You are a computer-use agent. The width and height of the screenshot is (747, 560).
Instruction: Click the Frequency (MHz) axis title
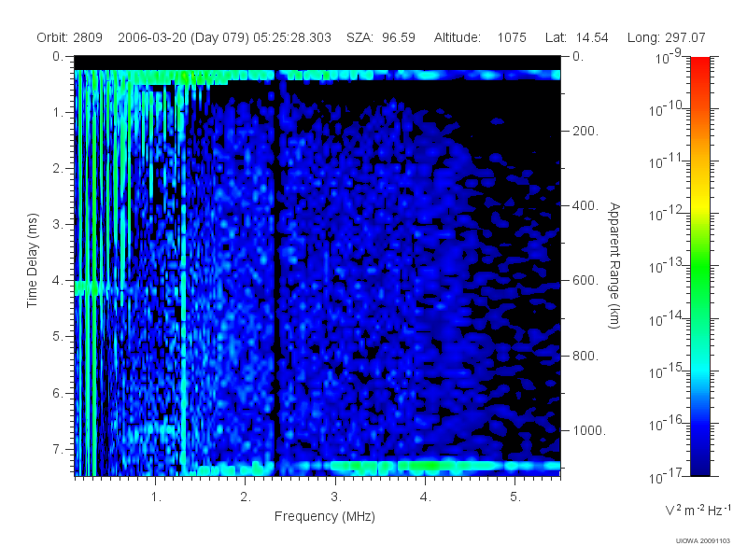(x=324, y=516)
